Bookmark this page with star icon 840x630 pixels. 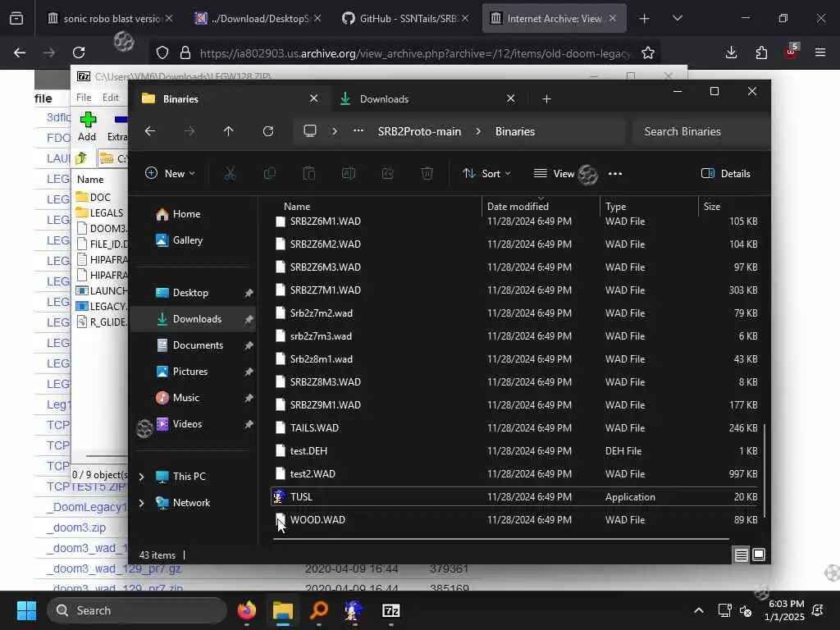pyautogui.click(x=648, y=52)
